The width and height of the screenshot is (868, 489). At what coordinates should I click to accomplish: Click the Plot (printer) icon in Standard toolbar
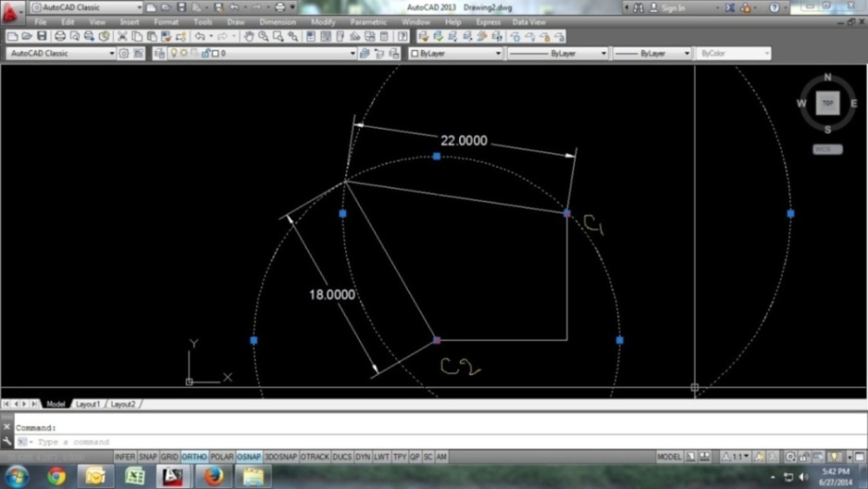coord(60,36)
